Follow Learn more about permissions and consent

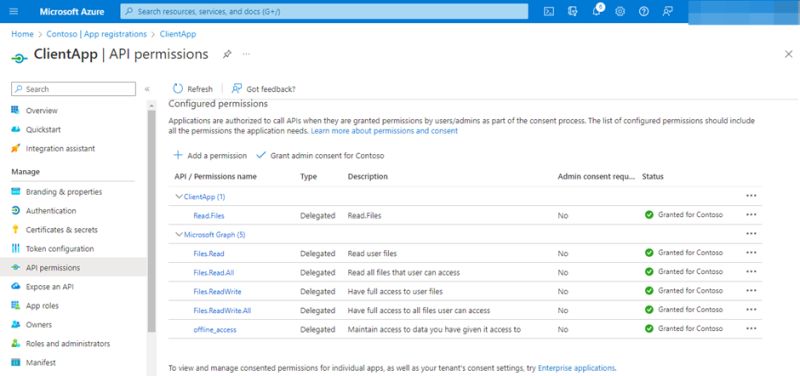click(384, 131)
